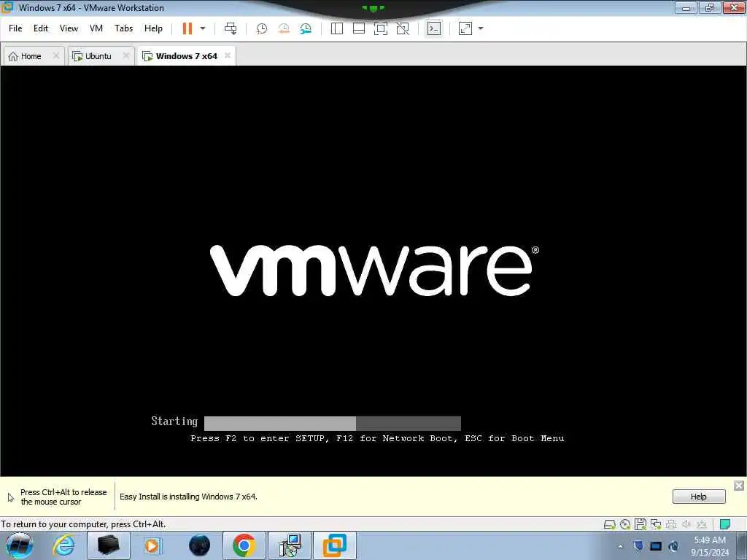Send Ctrl+Alt+Del to the virtual machine
Viewport: 747px width, 560px height.
point(231,28)
